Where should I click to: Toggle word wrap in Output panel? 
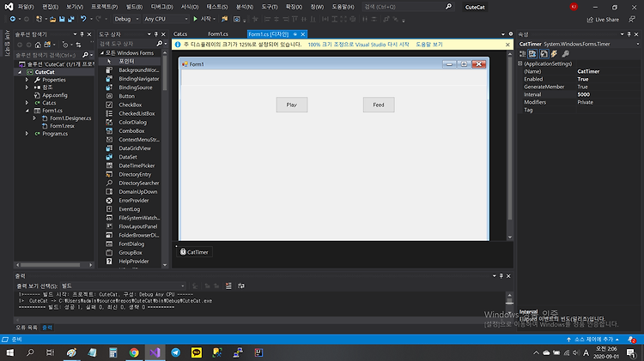[241, 286]
